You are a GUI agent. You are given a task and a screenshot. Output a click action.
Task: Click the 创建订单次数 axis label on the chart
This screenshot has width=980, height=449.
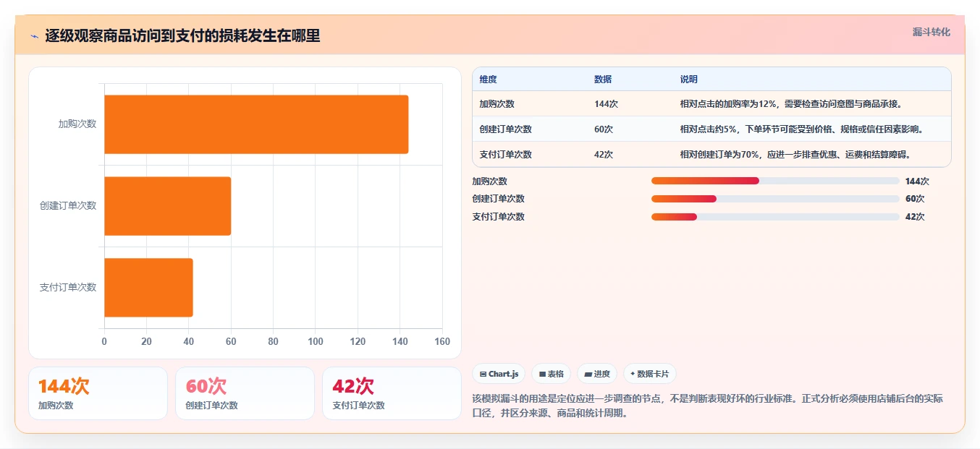[x=68, y=206]
